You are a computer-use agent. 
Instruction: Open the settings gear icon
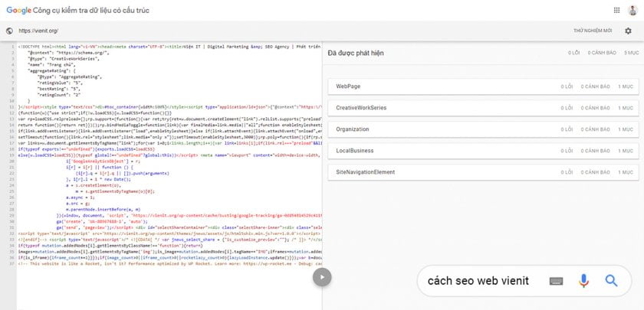[x=628, y=31]
